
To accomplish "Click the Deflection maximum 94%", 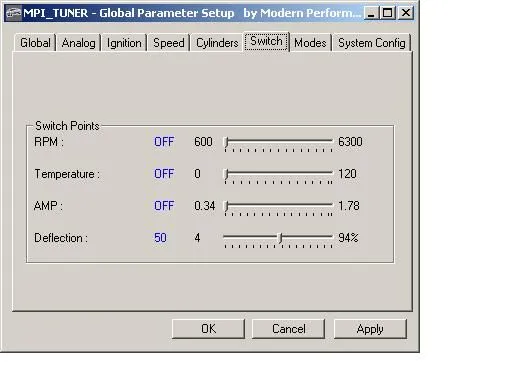I will 348,238.
